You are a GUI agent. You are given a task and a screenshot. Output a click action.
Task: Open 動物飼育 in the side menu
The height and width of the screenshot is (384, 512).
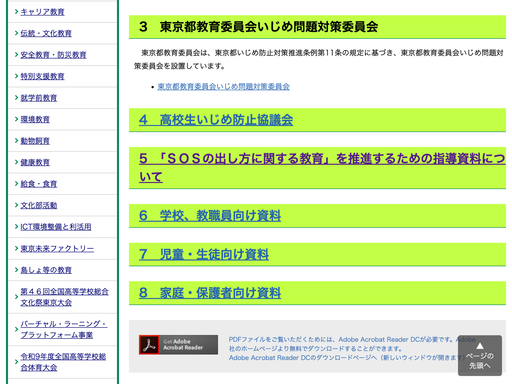tap(35, 141)
